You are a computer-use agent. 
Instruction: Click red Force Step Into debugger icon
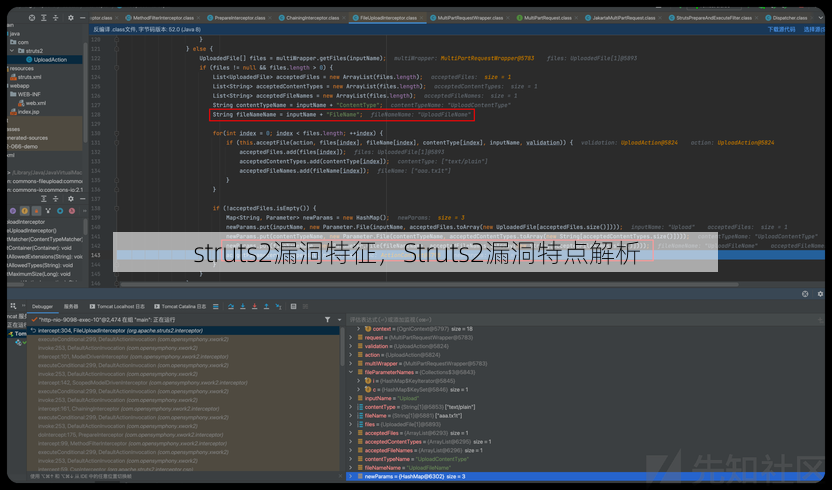(x=254, y=306)
